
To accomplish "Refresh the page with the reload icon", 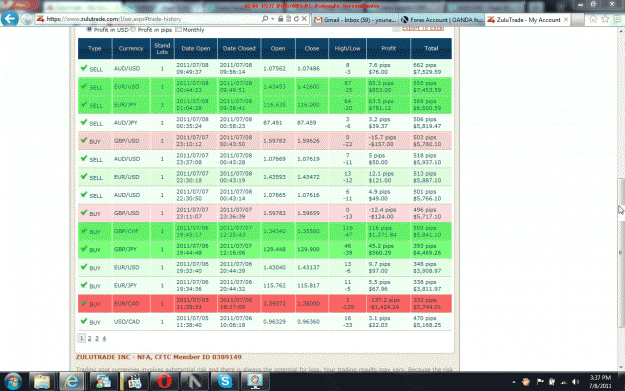I will (x=296, y=19).
